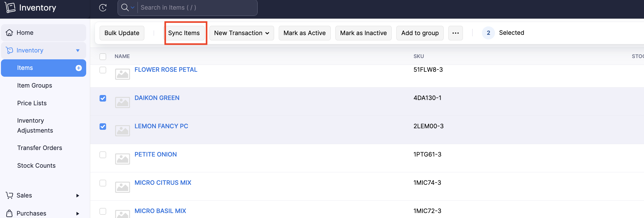
Task: Check the MICRO CITRUS MIX checkbox
Action: tap(103, 183)
